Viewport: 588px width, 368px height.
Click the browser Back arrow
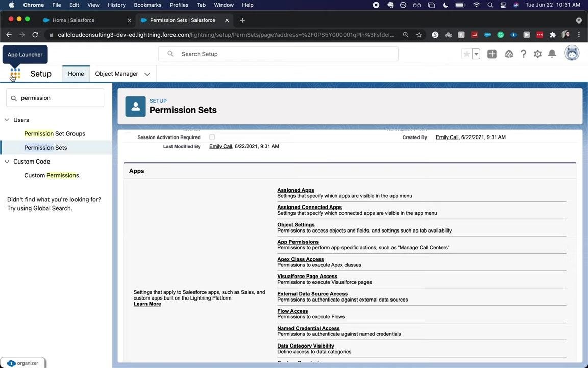(9, 35)
